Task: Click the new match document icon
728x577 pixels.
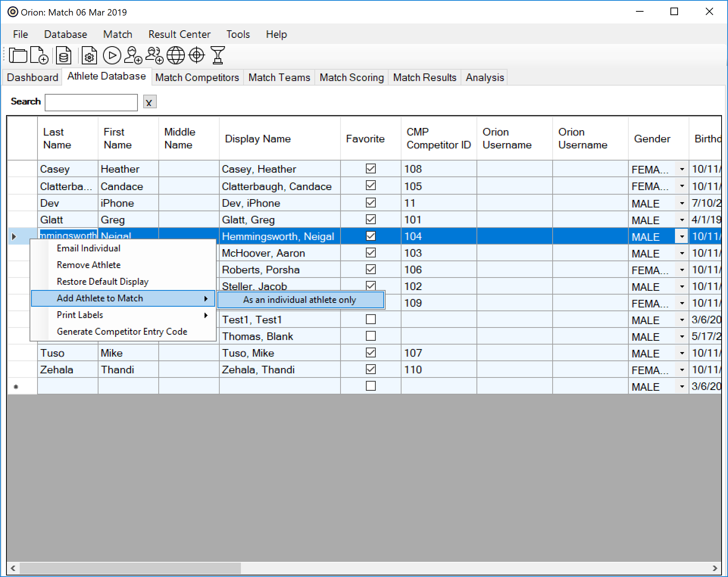Action: 39,56
